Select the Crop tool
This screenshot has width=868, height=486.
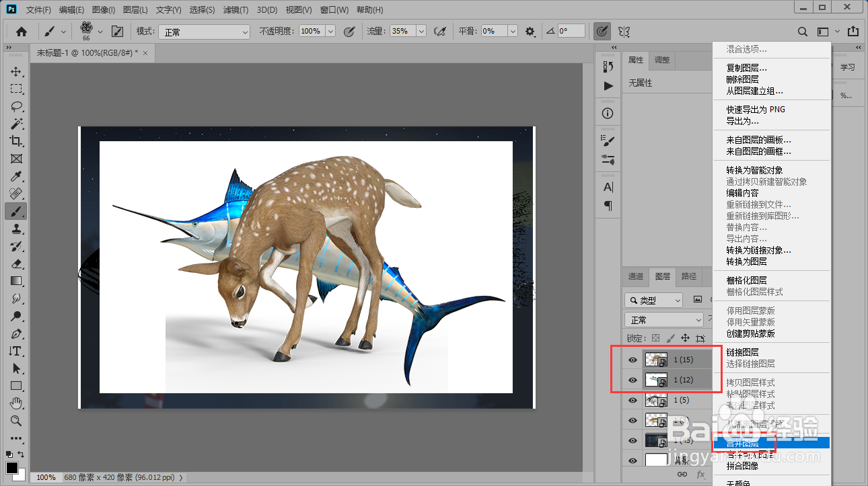point(16,141)
